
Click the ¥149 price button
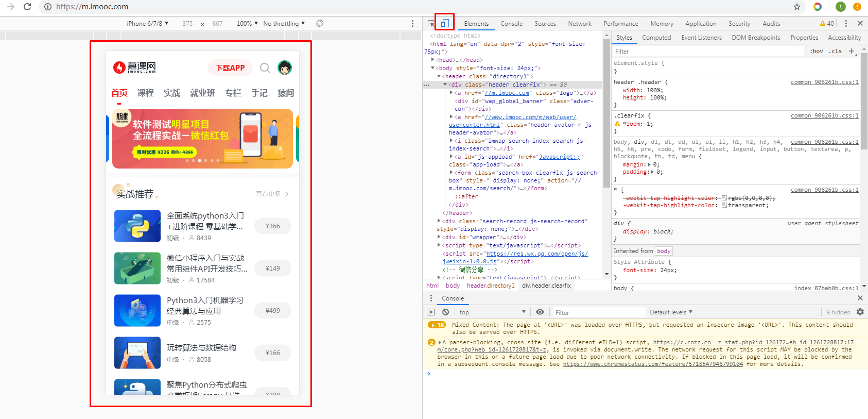coord(273,269)
